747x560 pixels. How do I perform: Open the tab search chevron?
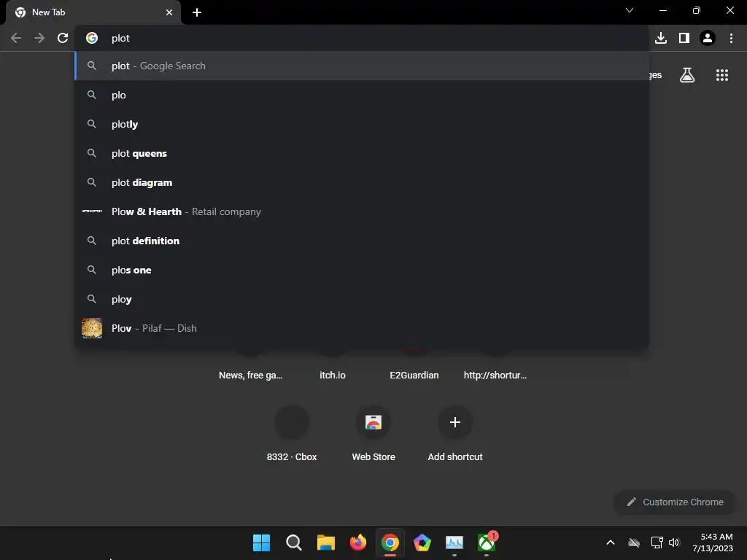coord(630,10)
